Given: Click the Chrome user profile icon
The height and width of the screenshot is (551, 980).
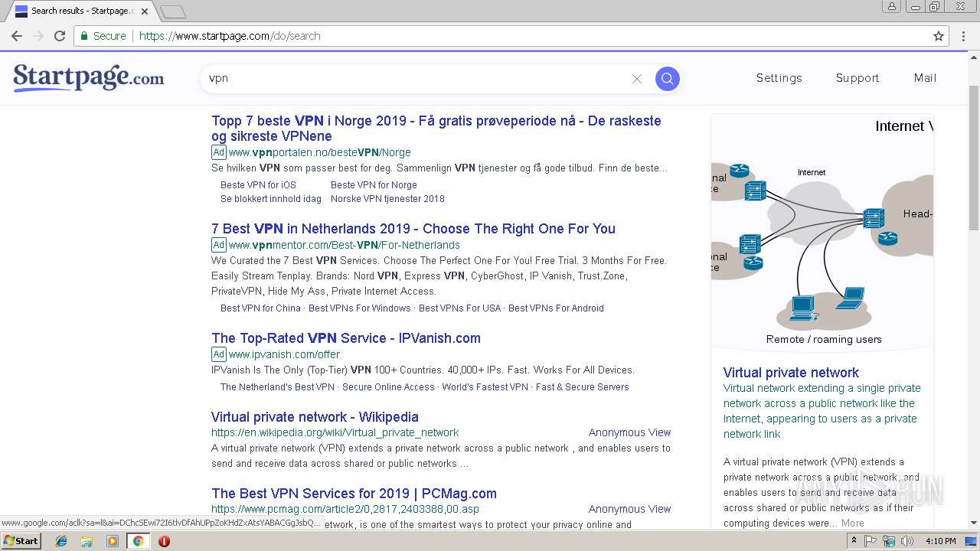Looking at the screenshot, I should coord(892,6).
